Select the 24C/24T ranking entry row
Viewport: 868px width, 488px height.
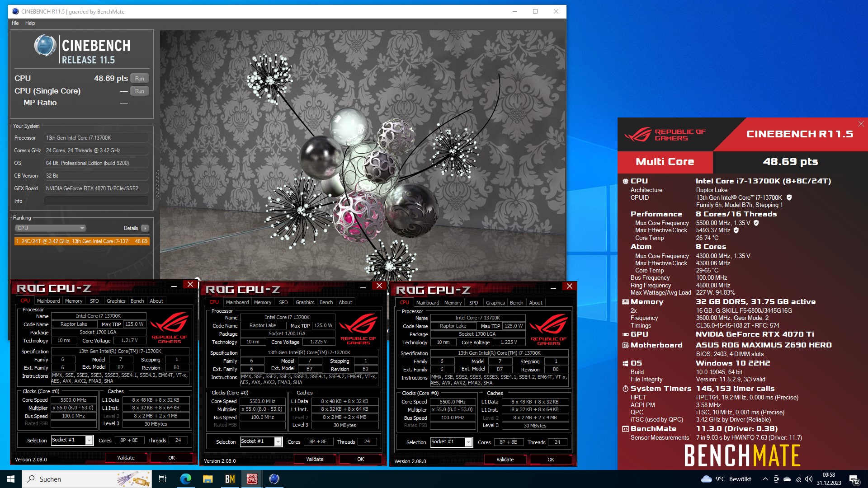82,241
